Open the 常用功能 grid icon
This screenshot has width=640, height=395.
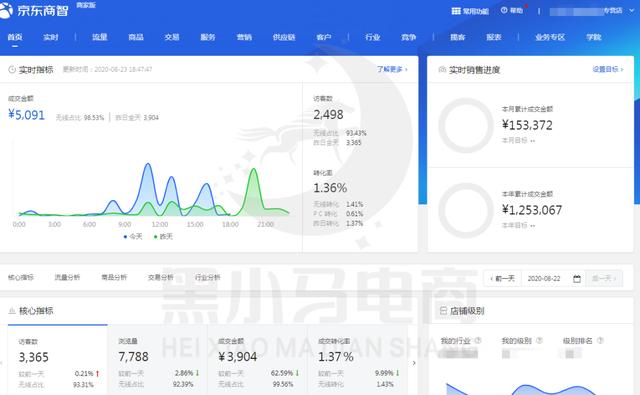click(456, 11)
